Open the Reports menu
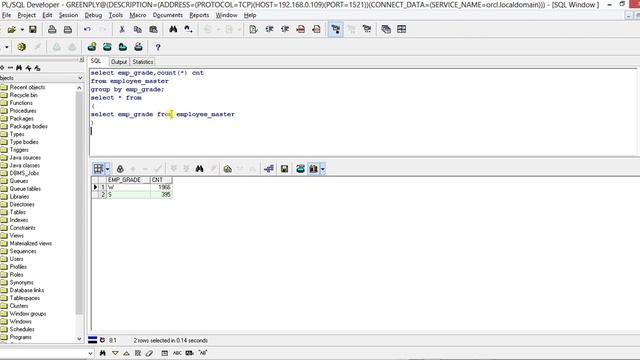The height and width of the screenshot is (360, 640). [x=199, y=15]
